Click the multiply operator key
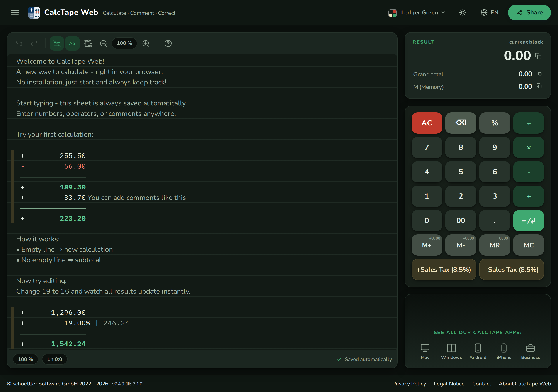 (529, 147)
